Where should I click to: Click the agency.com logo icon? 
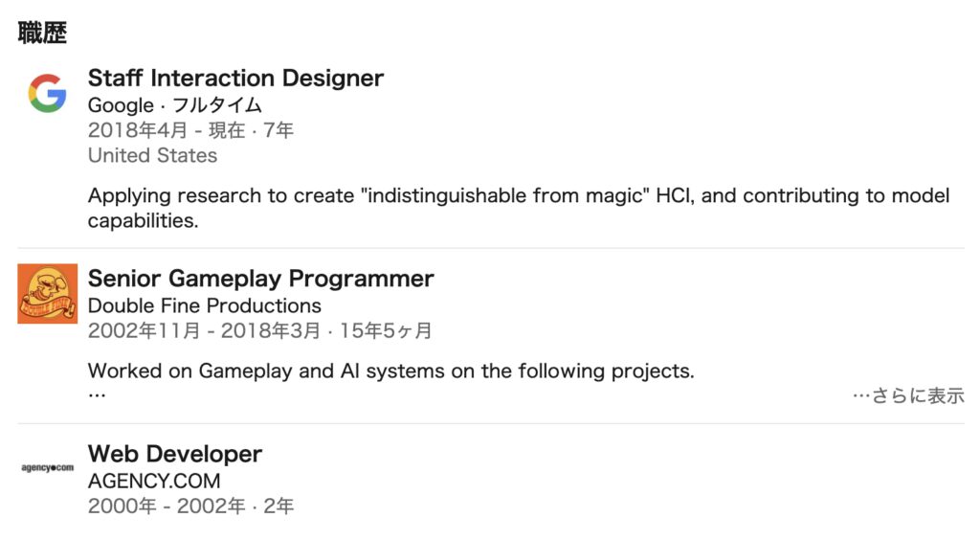coord(48,468)
